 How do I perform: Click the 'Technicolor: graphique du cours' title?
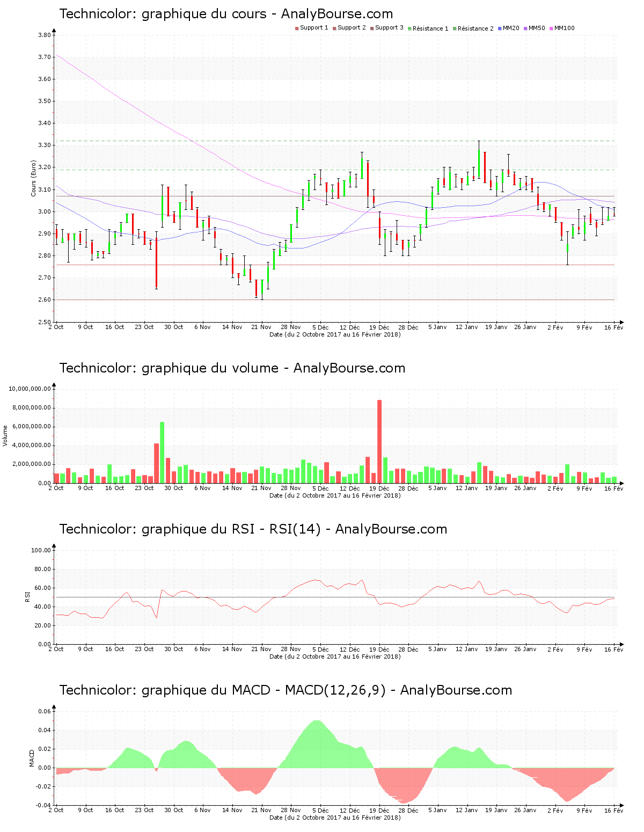[x=163, y=14]
